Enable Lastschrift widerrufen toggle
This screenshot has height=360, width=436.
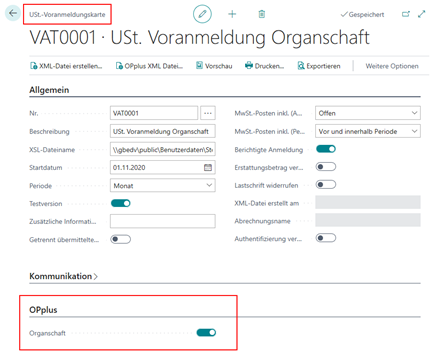tap(326, 185)
